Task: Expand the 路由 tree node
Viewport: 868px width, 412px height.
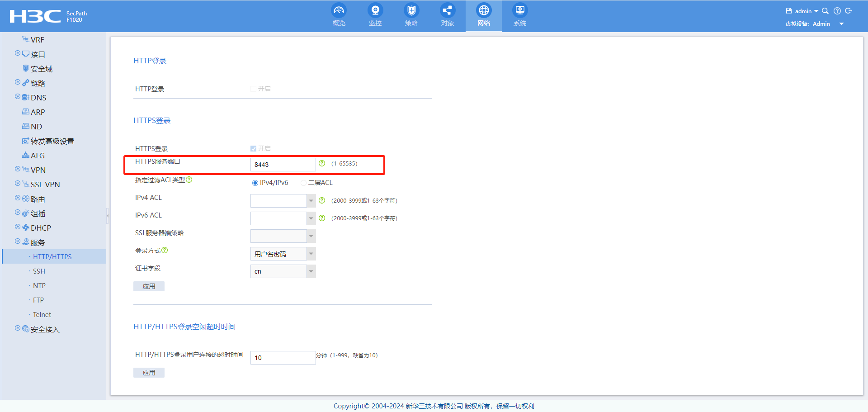Action: 18,198
